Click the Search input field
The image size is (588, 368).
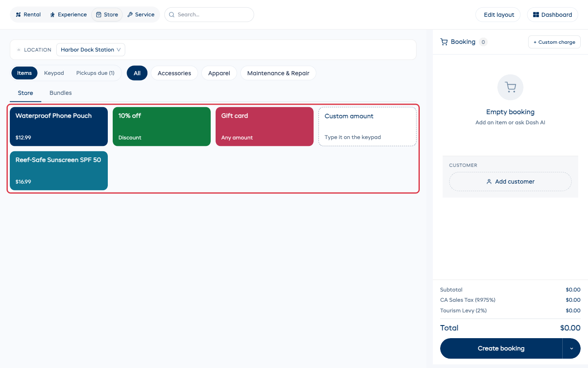209,15
